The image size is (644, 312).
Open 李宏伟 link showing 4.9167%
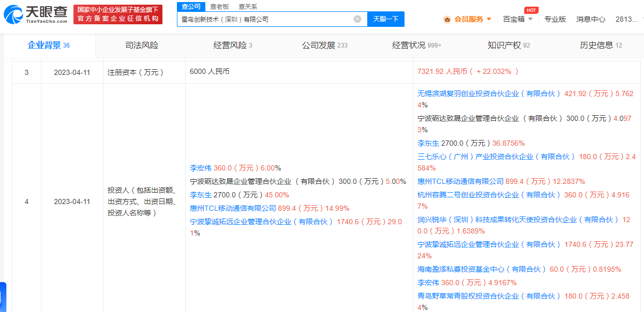(428, 283)
